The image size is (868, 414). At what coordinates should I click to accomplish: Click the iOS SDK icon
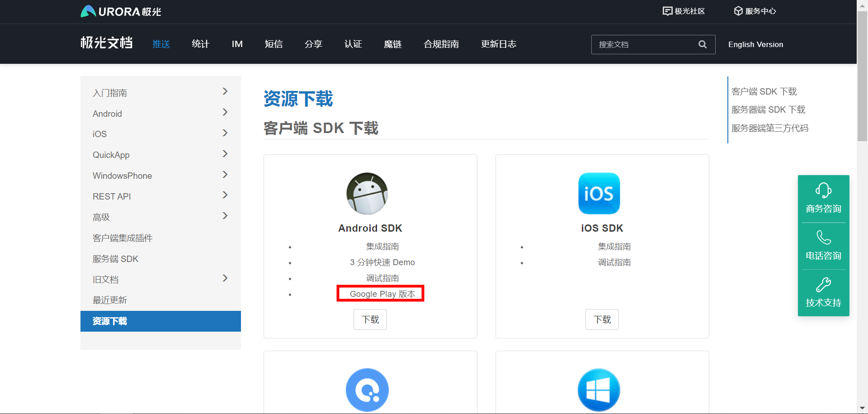pyautogui.click(x=599, y=194)
